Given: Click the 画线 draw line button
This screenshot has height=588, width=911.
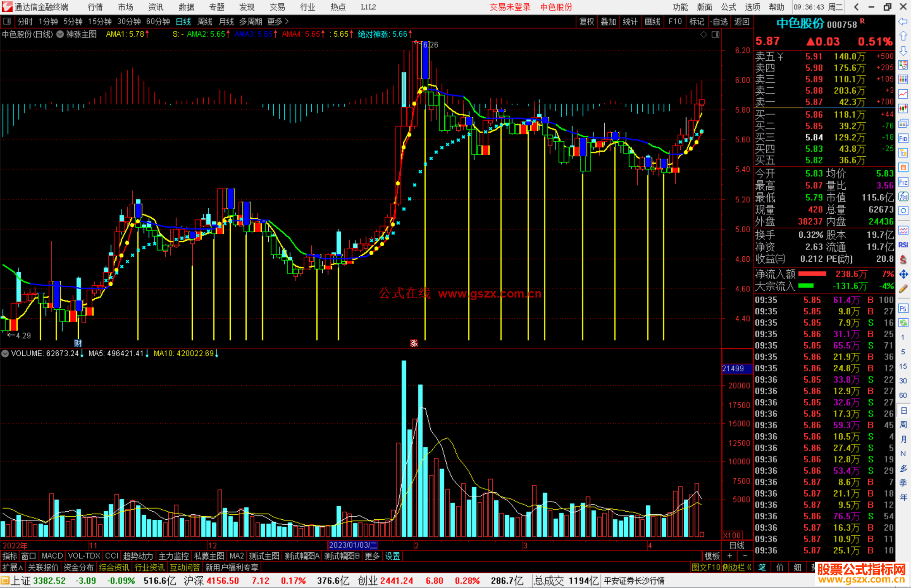Looking at the screenshot, I should click(652, 21).
